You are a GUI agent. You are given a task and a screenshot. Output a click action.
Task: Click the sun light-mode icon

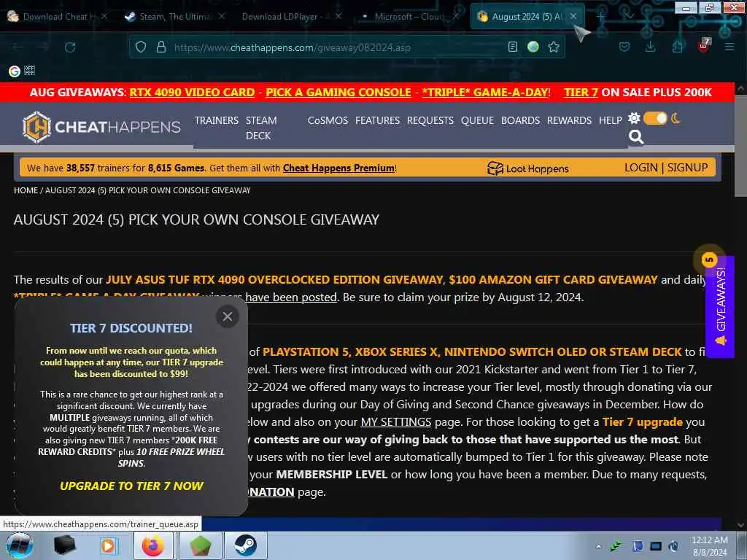634,118
